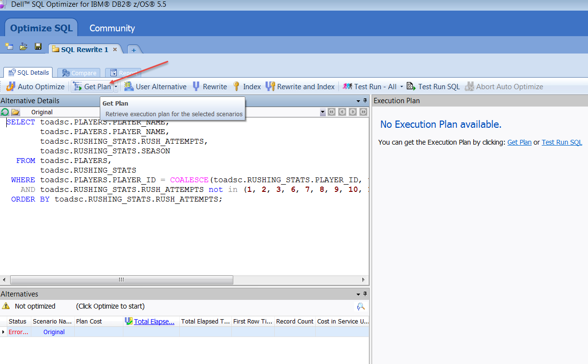The height and width of the screenshot is (364, 588).
Task: Click the Total Elapsed T... column header
Action: pos(205,322)
